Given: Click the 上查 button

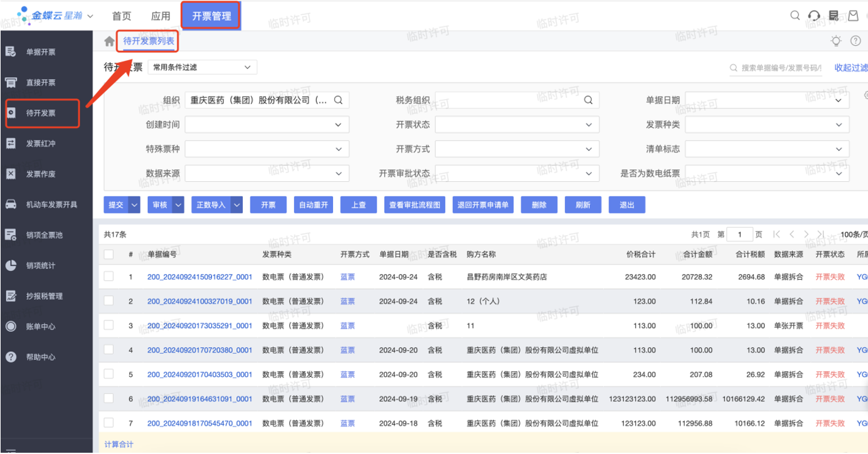Looking at the screenshot, I should pos(358,205).
